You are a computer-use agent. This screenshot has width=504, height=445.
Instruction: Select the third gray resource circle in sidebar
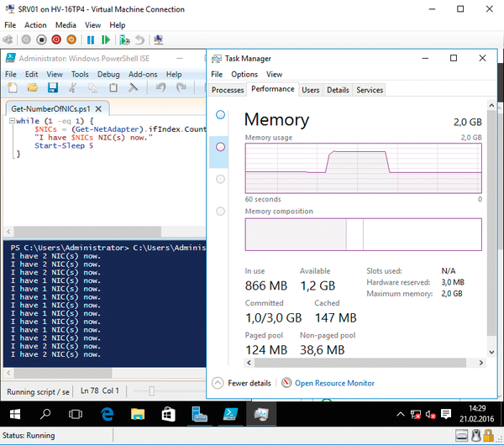[220, 179]
